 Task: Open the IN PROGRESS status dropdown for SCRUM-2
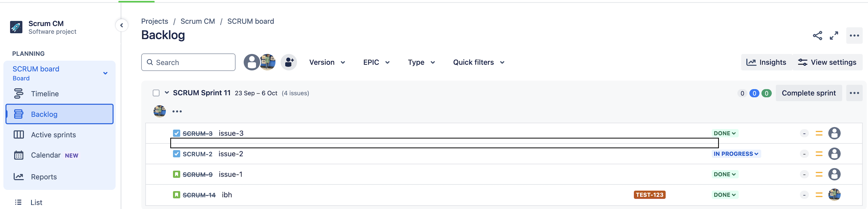736,154
